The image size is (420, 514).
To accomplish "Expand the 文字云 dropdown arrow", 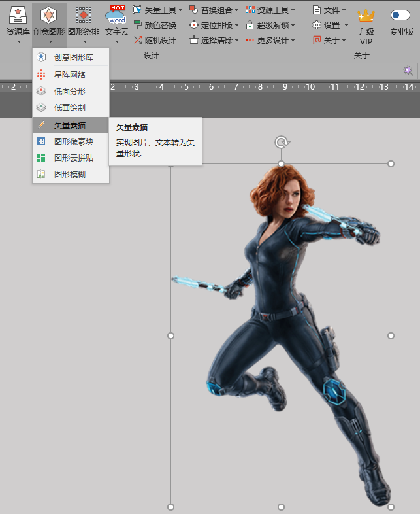I will pos(117,42).
